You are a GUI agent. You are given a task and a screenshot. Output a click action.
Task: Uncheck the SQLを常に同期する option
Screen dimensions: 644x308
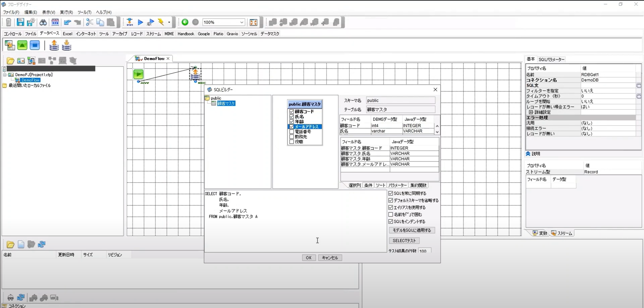click(x=391, y=193)
